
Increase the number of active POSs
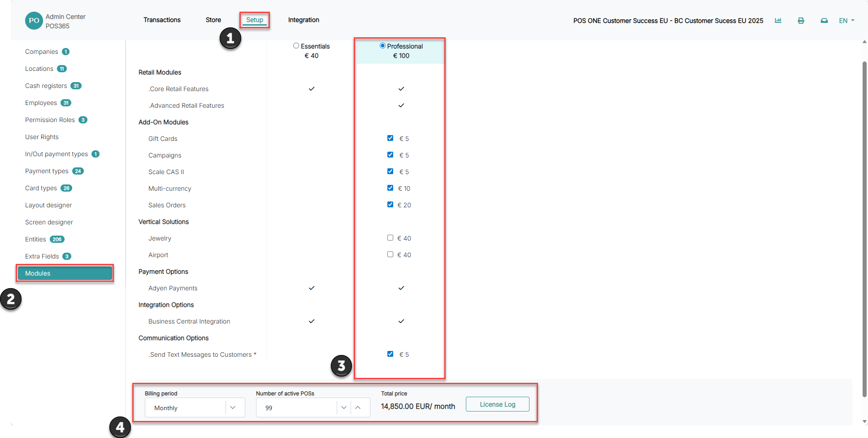(358, 407)
